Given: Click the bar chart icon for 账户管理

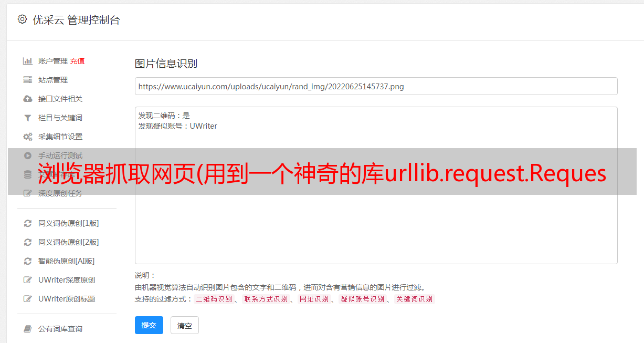Looking at the screenshot, I should click(28, 61).
